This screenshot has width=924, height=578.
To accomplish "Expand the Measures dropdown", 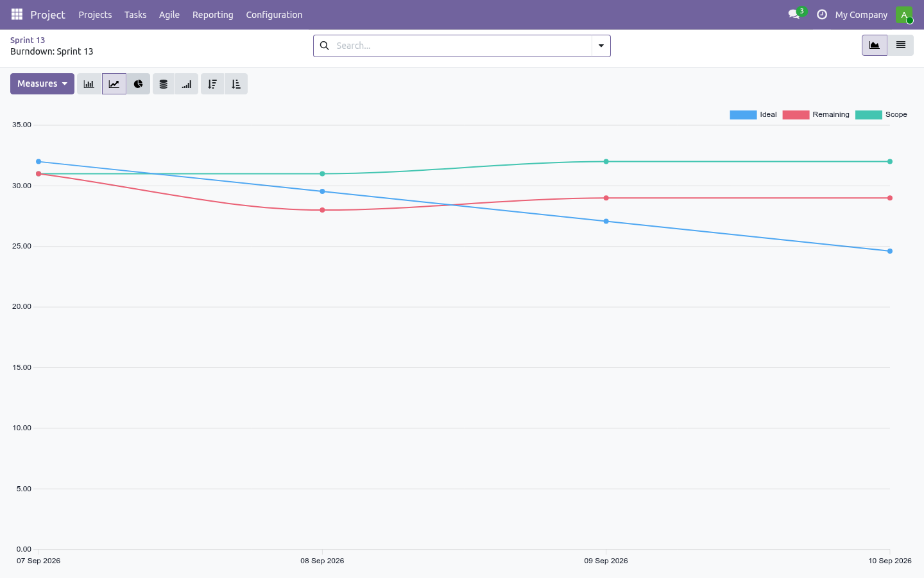I will tap(42, 84).
